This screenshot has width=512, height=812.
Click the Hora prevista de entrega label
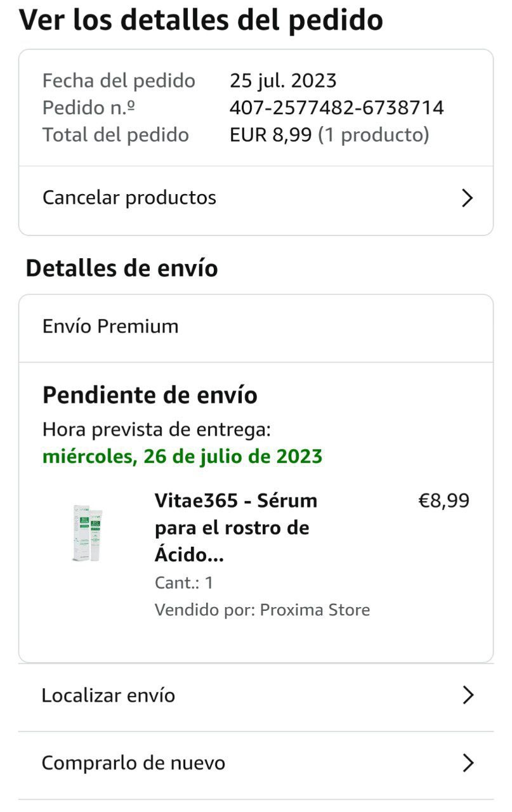157,430
